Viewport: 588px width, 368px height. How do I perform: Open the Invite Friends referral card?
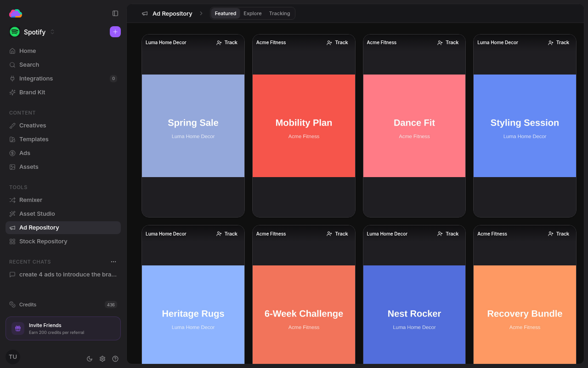point(63,328)
